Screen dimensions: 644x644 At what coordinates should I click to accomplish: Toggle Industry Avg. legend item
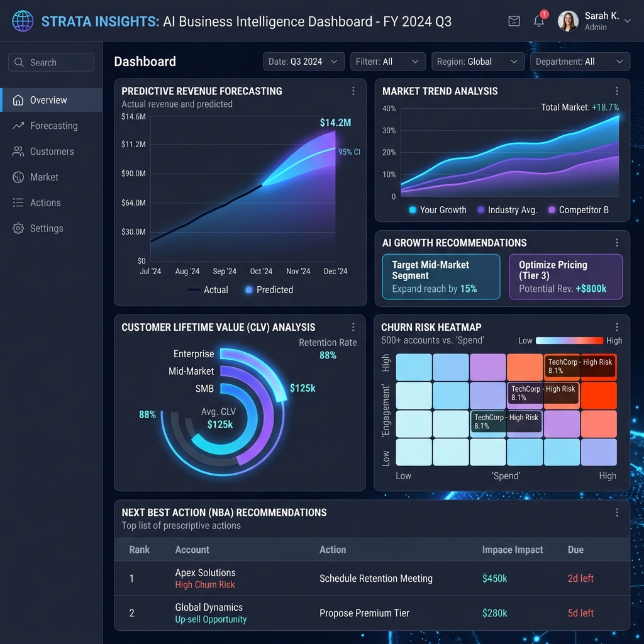click(x=508, y=210)
